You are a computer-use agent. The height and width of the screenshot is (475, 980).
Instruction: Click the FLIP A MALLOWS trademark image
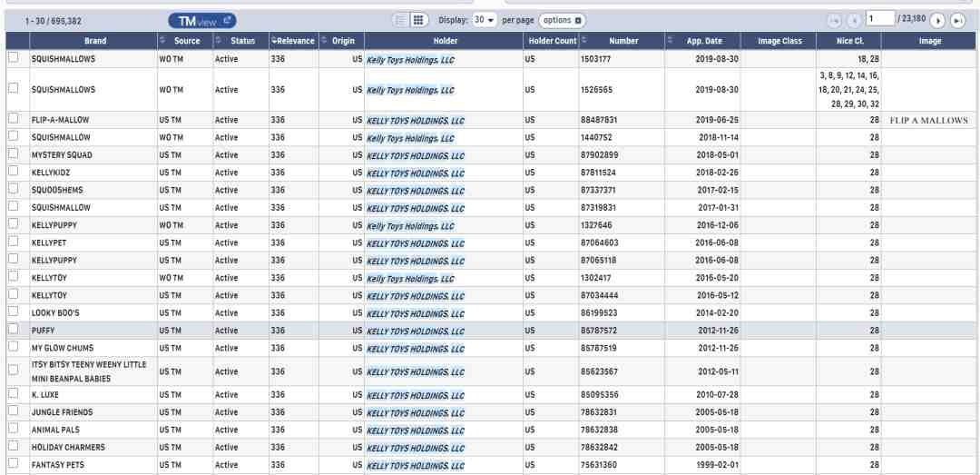(x=929, y=120)
